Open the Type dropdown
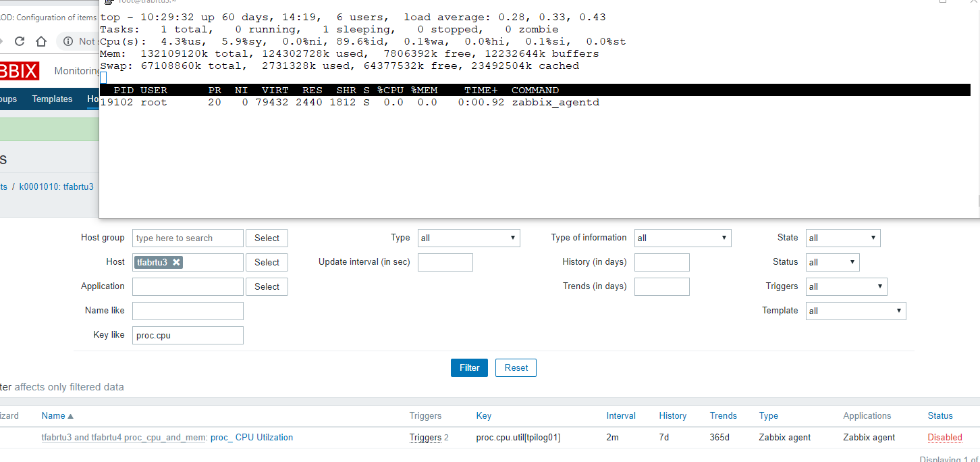Image resolution: width=980 pixels, height=462 pixels. tap(469, 238)
